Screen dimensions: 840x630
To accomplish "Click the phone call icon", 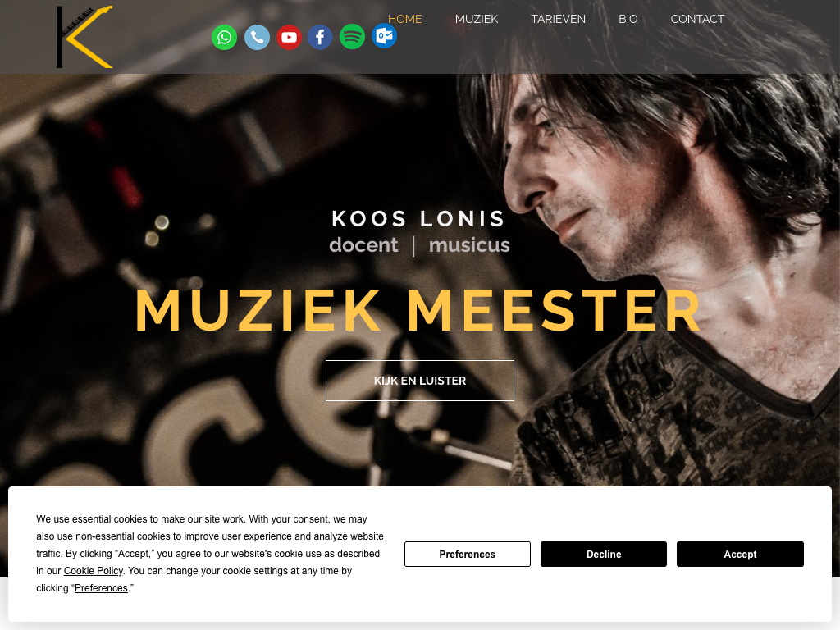I will [x=257, y=38].
